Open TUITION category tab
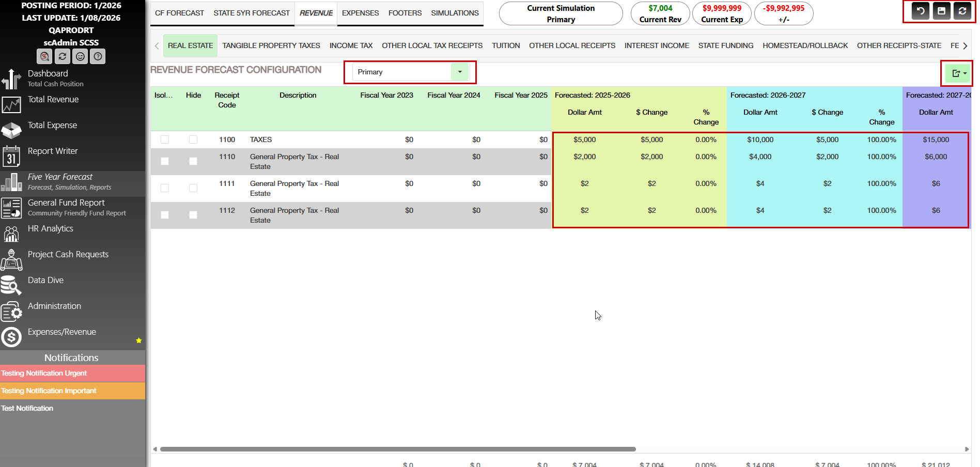The width and height of the screenshot is (980, 467). point(506,45)
